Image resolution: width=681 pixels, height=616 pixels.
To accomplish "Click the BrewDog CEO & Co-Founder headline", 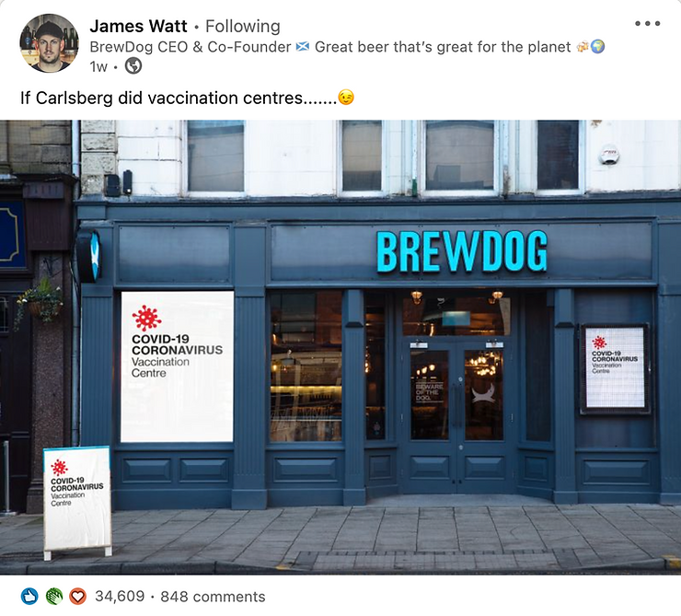I will (x=190, y=46).
